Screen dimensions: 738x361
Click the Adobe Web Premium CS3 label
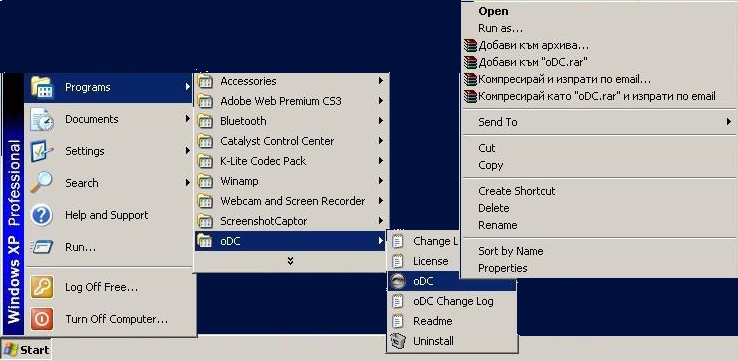point(281,101)
